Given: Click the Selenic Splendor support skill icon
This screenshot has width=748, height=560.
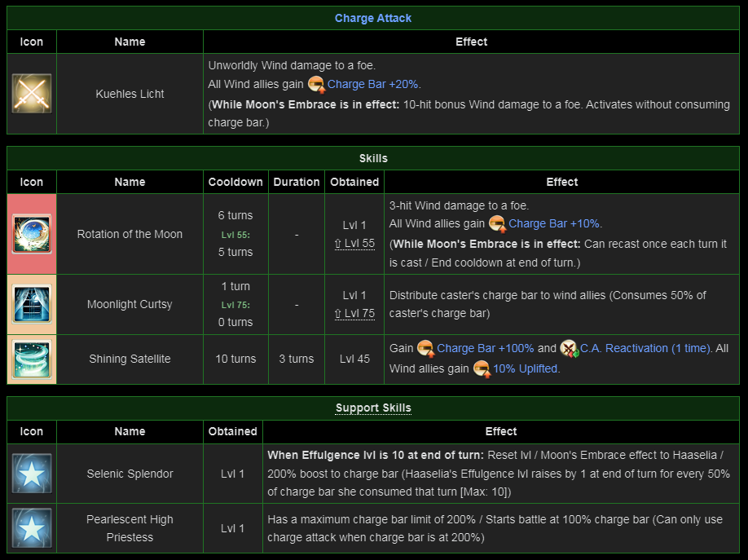Looking at the screenshot, I should pos(32,474).
